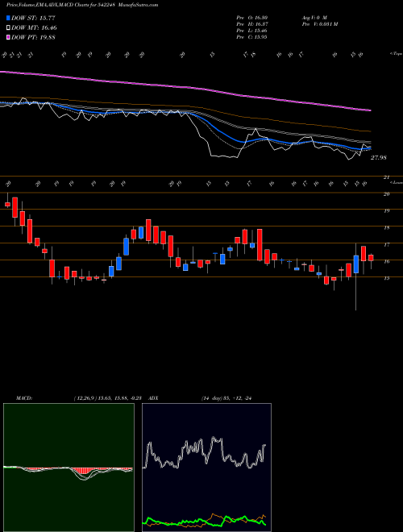This screenshot has width=403, height=532.
Task: Click the MACD parameters '(12,26,9)' values text
Action: click(x=110, y=398)
